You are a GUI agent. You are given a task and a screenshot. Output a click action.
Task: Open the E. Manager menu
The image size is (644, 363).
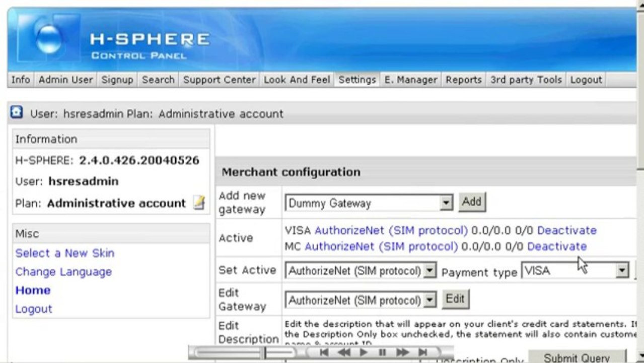(x=411, y=80)
